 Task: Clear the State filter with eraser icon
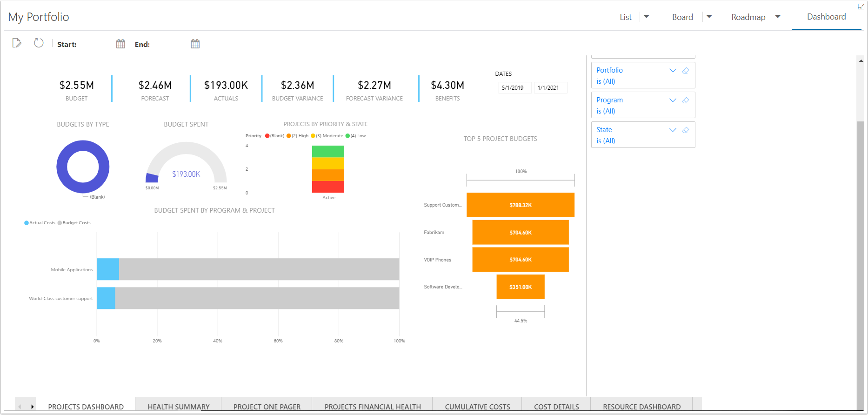click(x=686, y=130)
